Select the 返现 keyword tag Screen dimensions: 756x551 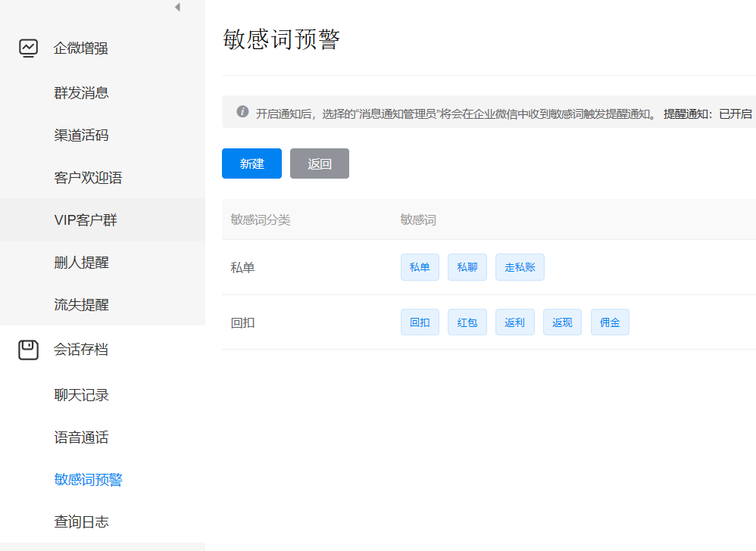(562, 322)
